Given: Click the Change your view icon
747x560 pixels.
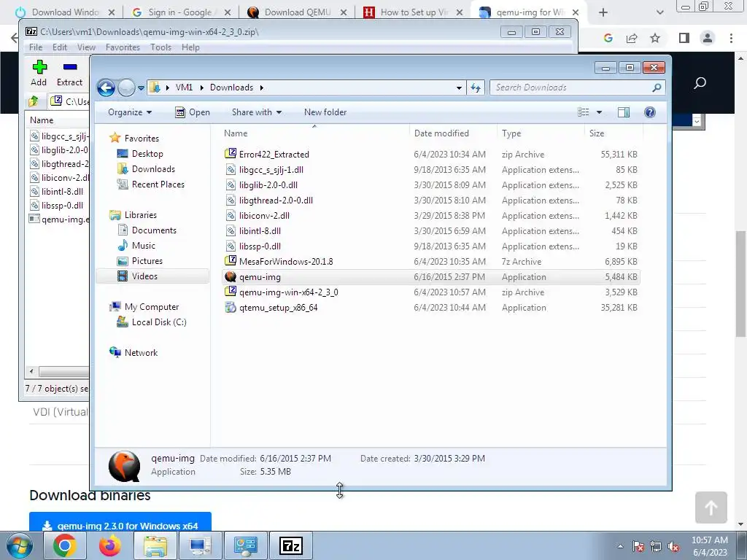Looking at the screenshot, I should coord(583,112).
